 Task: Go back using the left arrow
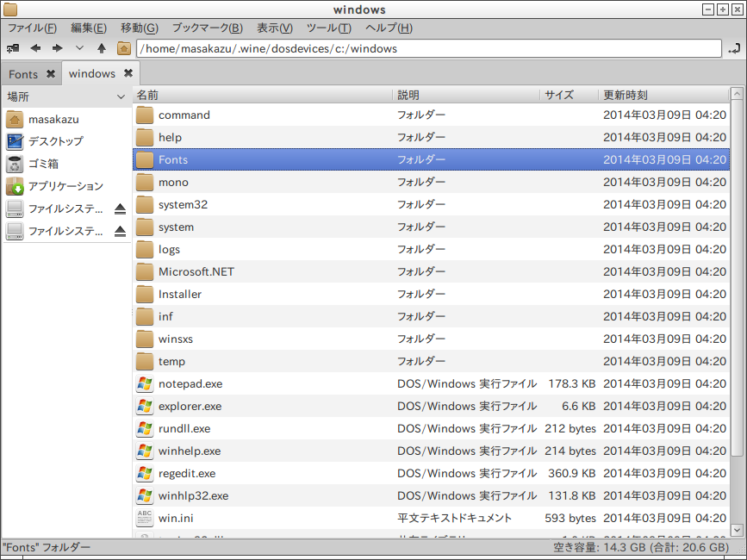[x=35, y=48]
